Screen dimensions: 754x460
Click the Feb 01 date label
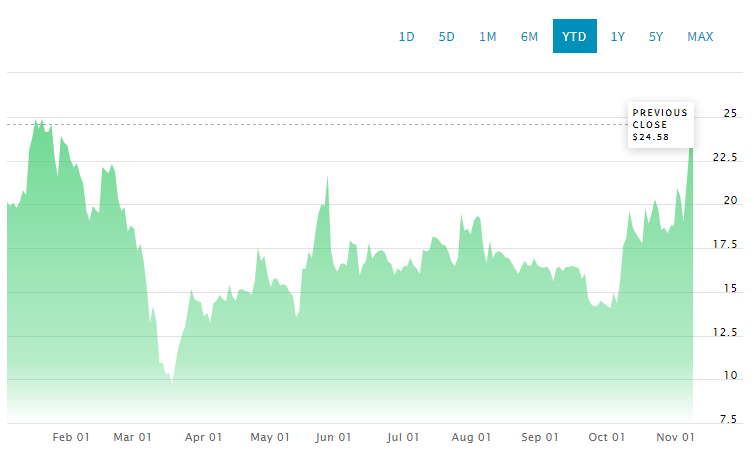coord(71,437)
